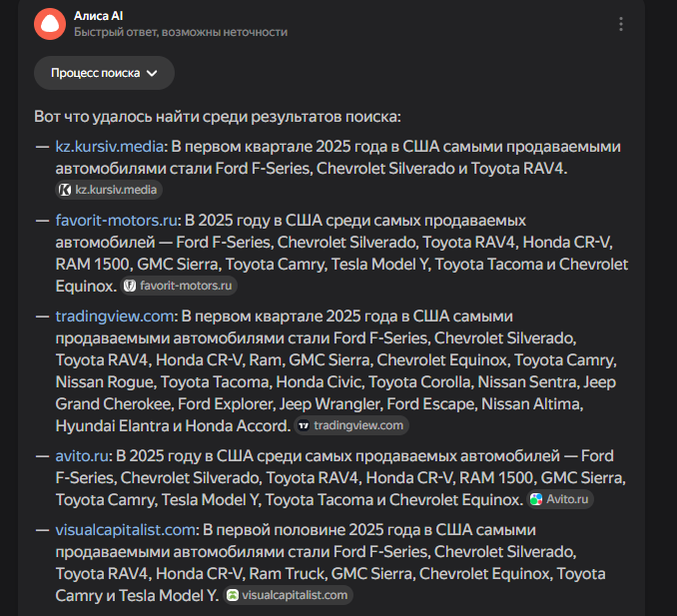This screenshot has width=677, height=616.
Task: Click the tradingview.com source chip label
Action: 358,425
